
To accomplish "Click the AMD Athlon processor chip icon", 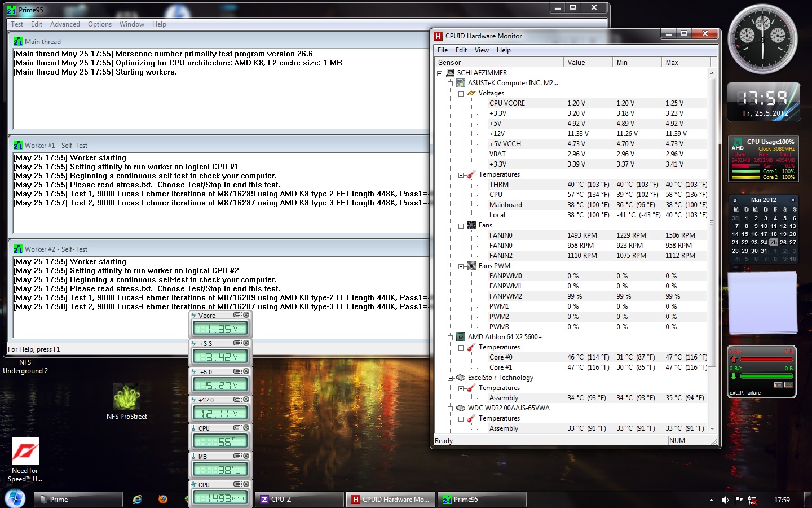I will pos(461,337).
